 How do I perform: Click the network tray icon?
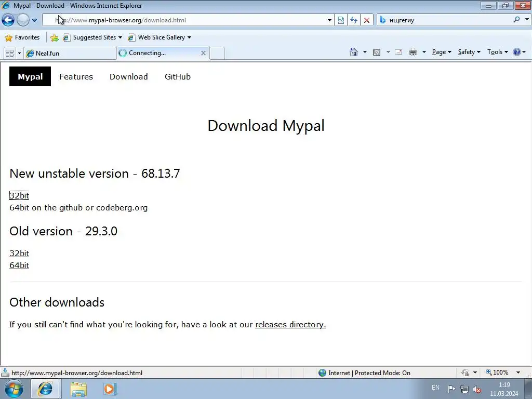464,389
